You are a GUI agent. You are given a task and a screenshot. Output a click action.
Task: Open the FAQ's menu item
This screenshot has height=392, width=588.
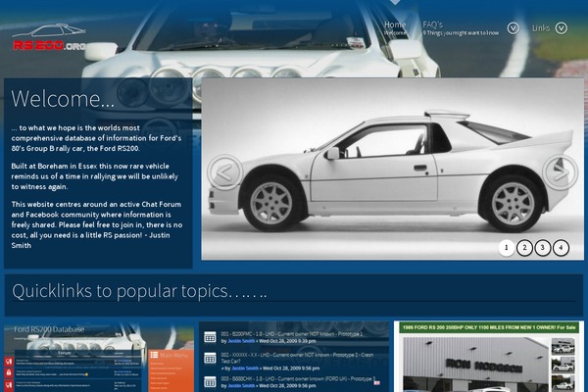(x=461, y=28)
